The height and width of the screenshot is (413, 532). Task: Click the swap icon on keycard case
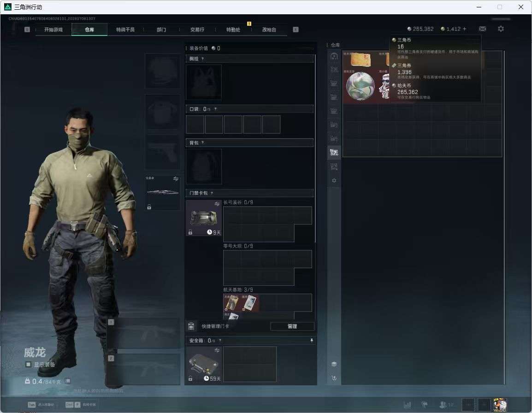pos(217,204)
